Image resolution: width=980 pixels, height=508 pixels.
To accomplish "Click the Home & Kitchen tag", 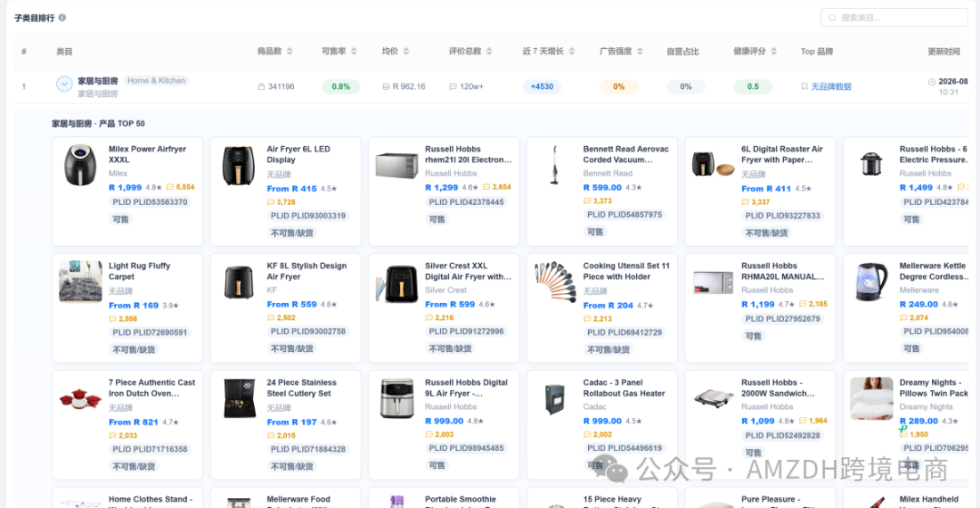I will [156, 81].
